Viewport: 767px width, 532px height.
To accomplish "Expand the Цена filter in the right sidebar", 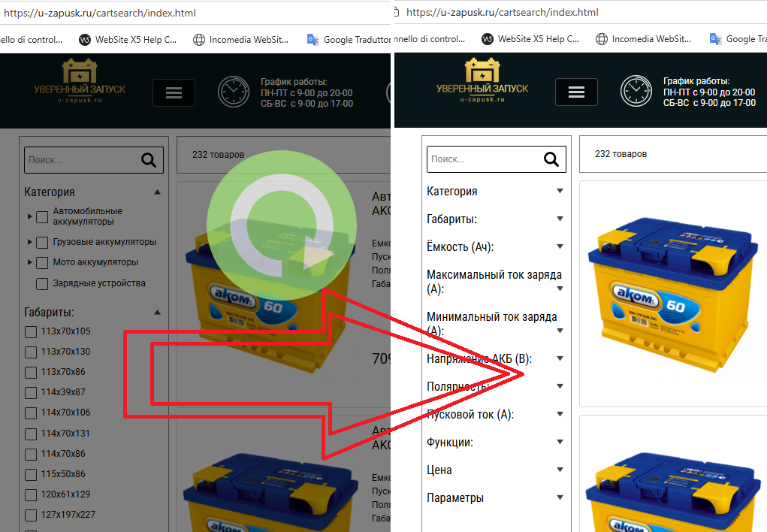I will click(x=560, y=470).
